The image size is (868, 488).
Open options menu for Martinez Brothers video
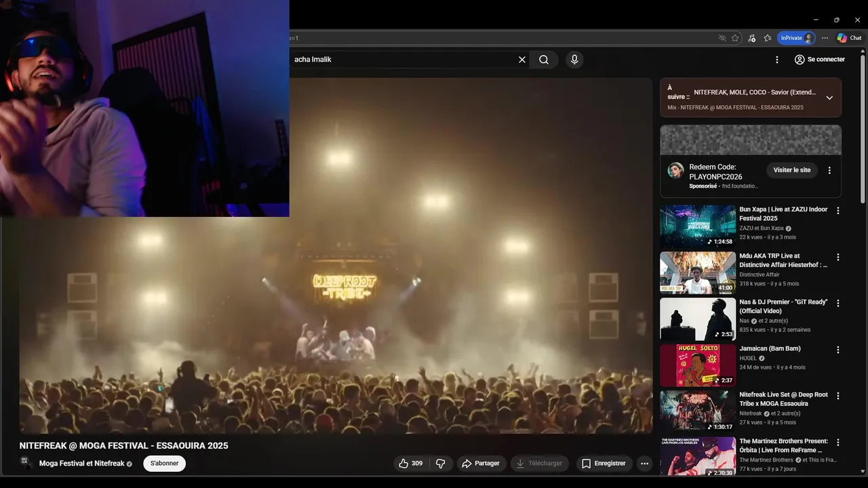pyautogui.click(x=837, y=442)
